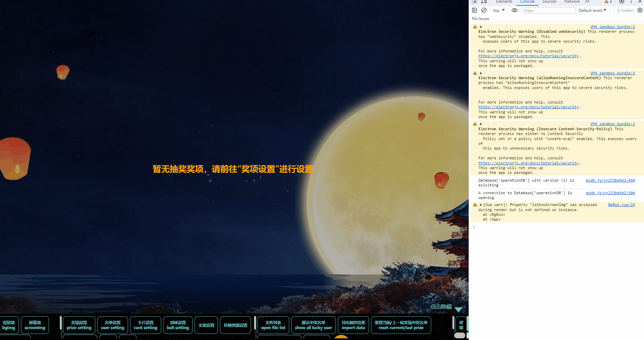The image size is (644, 340).
Task: Open electronjs security link under Content-Security-Policy warning
Action: click(x=528, y=163)
